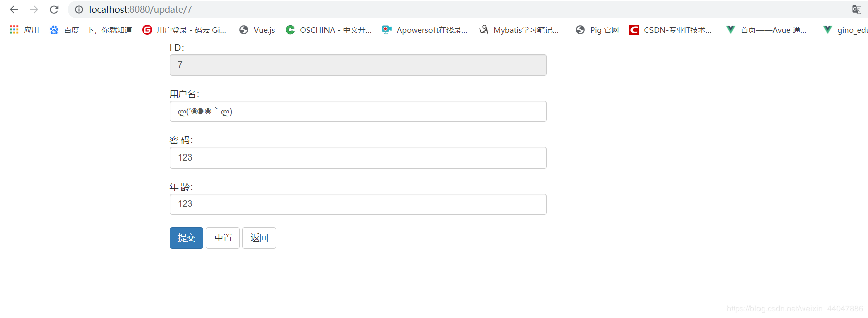Viewport: 868px width, 318px height.
Task: Open the OSCHINA bookmark
Action: tap(329, 30)
